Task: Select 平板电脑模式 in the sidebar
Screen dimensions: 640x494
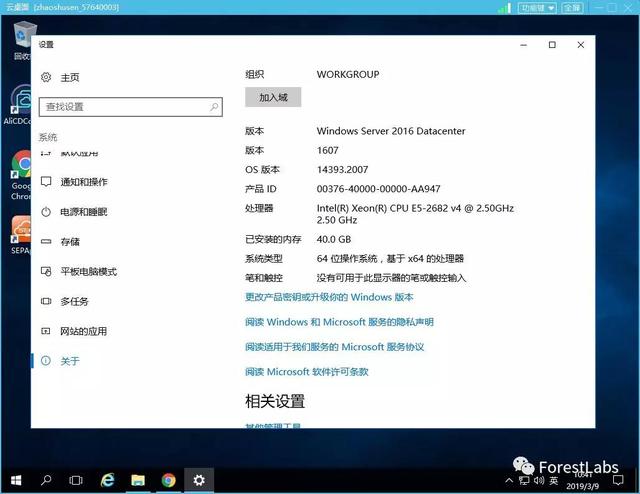Action: coord(89,271)
